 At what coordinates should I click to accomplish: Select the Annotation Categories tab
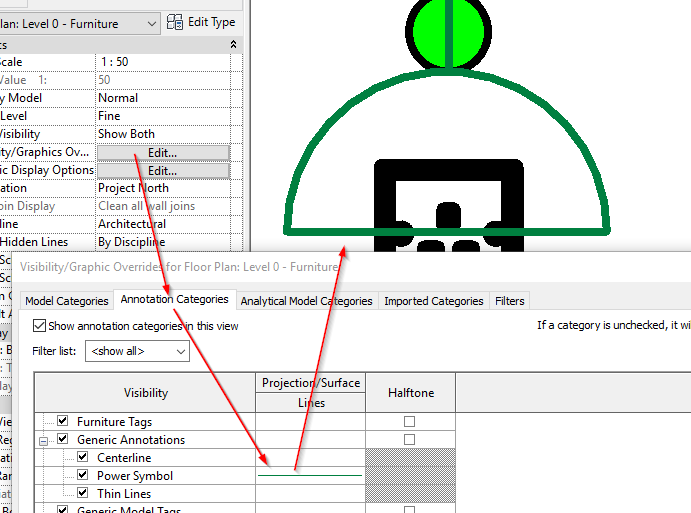[175, 299]
